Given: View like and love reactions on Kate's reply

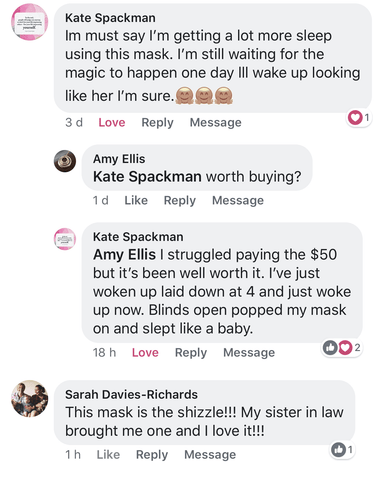Looking at the screenshot, I should point(342,348).
